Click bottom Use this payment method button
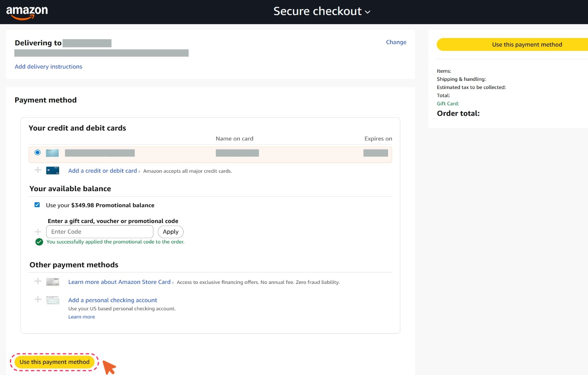 pyautogui.click(x=54, y=362)
